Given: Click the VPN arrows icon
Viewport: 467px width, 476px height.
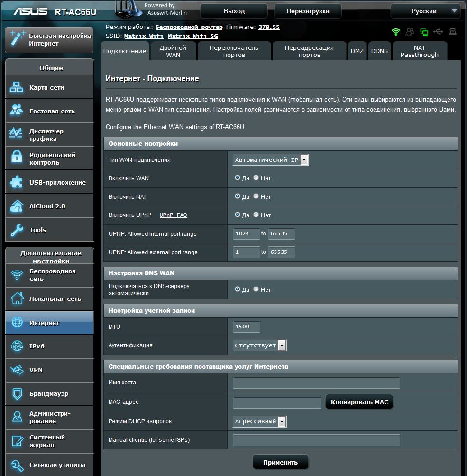Looking at the screenshot, I should pos(17,369).
